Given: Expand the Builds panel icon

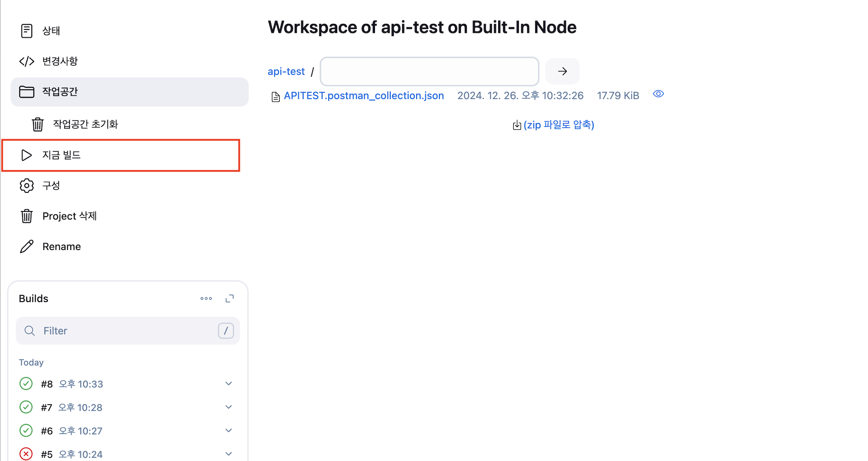Looking at the screenshot, I should 230,299.
